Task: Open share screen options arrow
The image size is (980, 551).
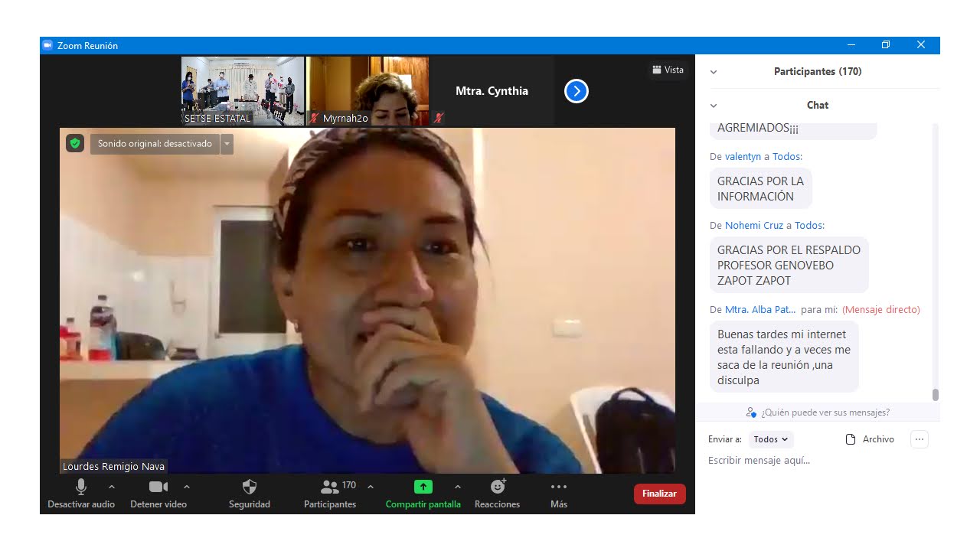Action: tap(458, 487)
